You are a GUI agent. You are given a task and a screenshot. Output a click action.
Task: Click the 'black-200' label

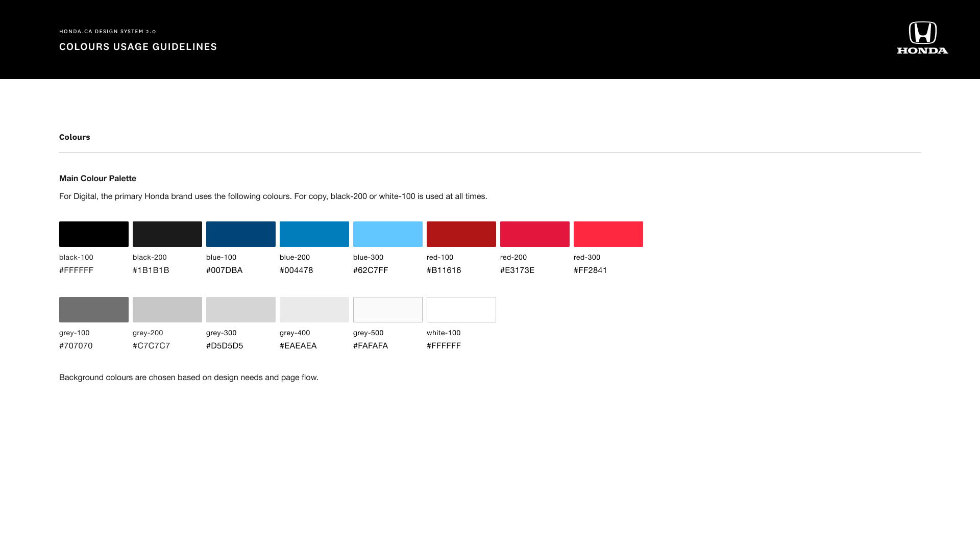[x=150, y=258]
